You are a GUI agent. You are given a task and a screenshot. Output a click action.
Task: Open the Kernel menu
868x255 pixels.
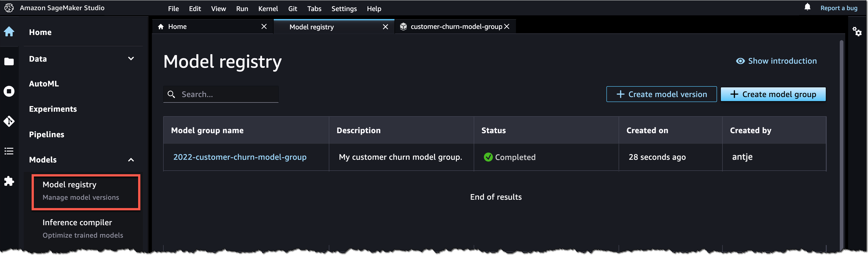(268, 9)
